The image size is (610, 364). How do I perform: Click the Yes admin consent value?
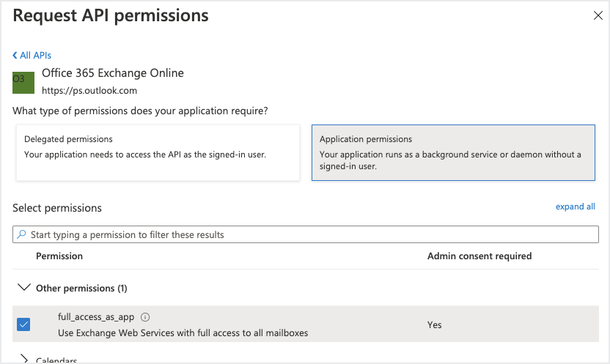pos(434,324)
